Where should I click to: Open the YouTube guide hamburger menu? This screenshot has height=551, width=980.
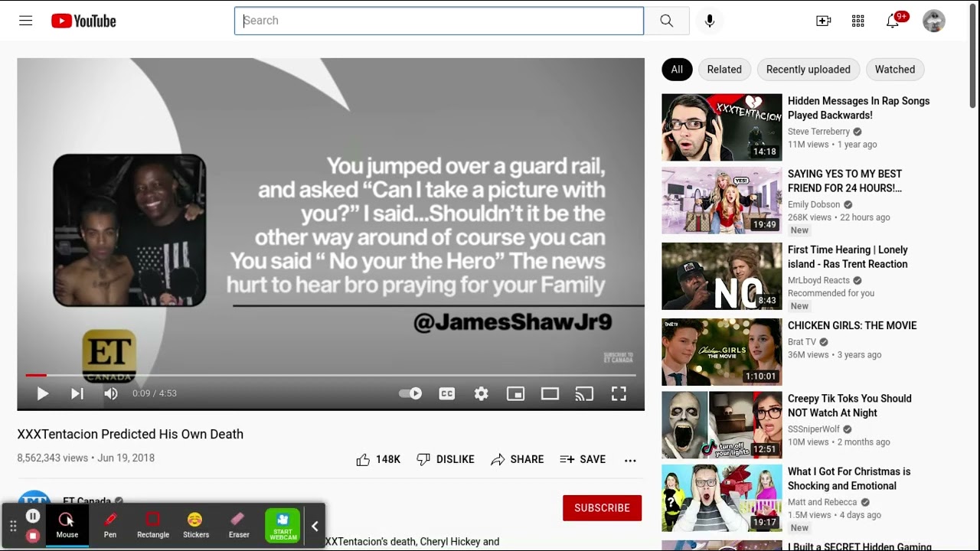point(26,21)
